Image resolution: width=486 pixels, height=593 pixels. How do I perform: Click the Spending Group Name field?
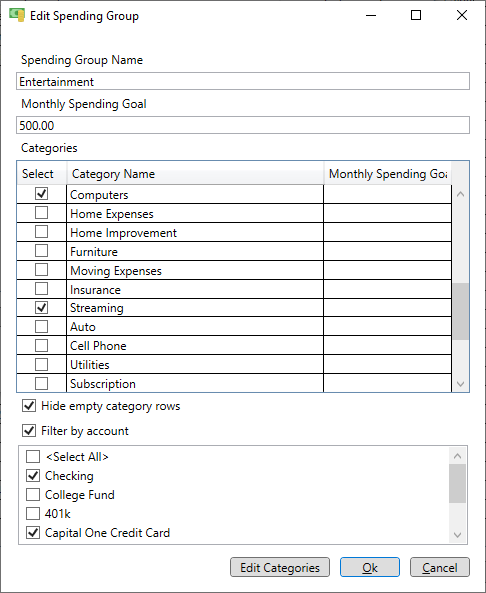[x=243, y=81]
